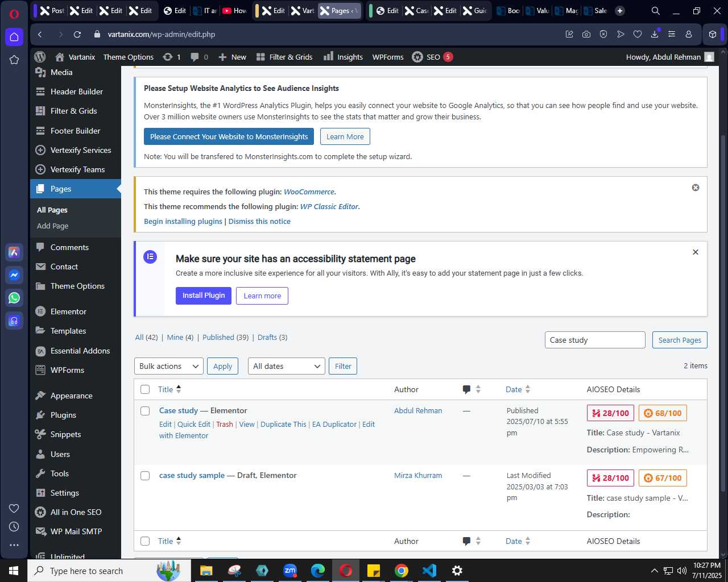Click case study sample headline score 28/100
728x582 pixels.
(611, 478)
